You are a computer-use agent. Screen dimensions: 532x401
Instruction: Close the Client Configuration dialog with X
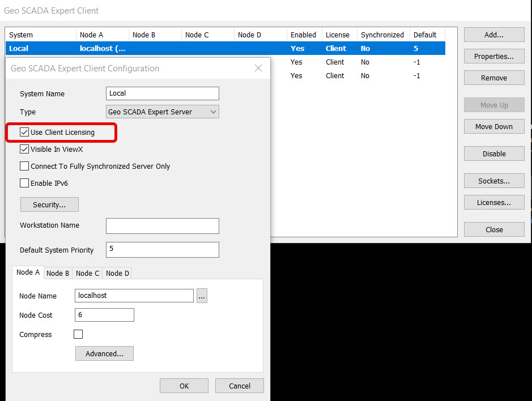click(x=258, y=68)
